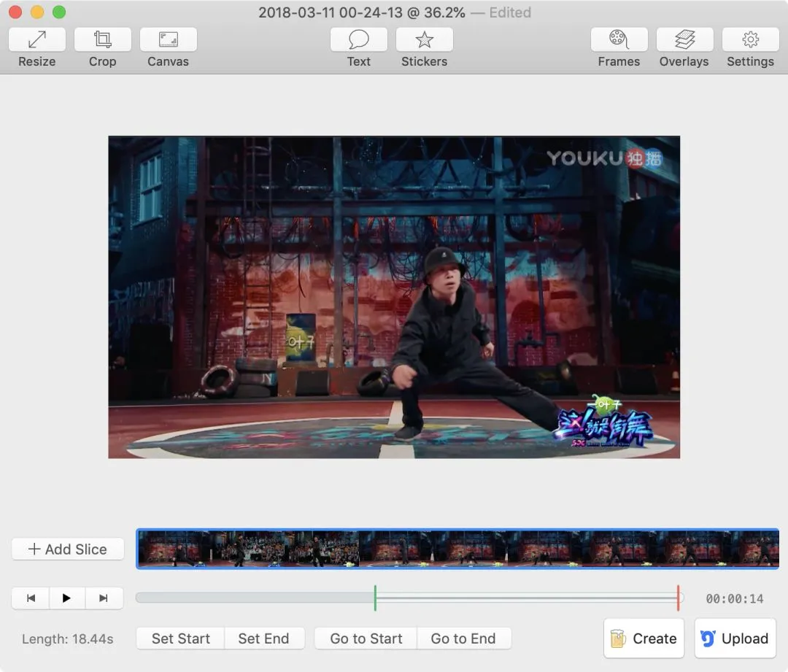Click the 00:00:14 timecode

click(734, 598)
